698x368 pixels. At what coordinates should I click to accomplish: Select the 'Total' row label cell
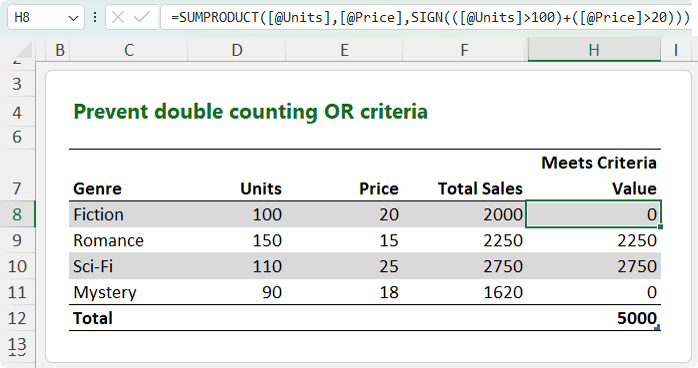click(129, 318)
